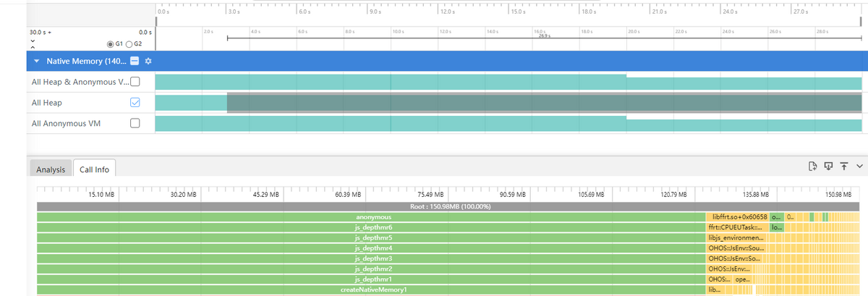Image resolution: width=868 pixels, height=296 pixels.
Task: Enable the All Heap & Anonymous VM checkbox
Action: click(x=134, y=82)
